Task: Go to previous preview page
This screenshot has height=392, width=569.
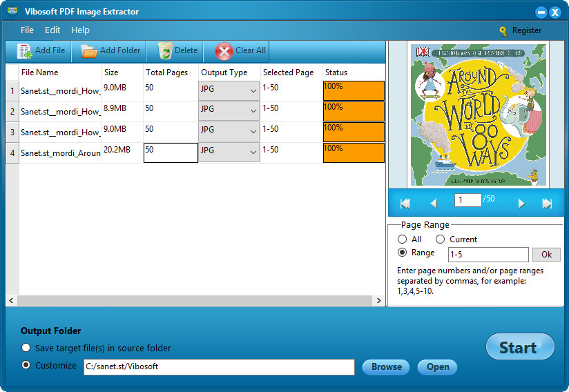Action: click(433, 204)
